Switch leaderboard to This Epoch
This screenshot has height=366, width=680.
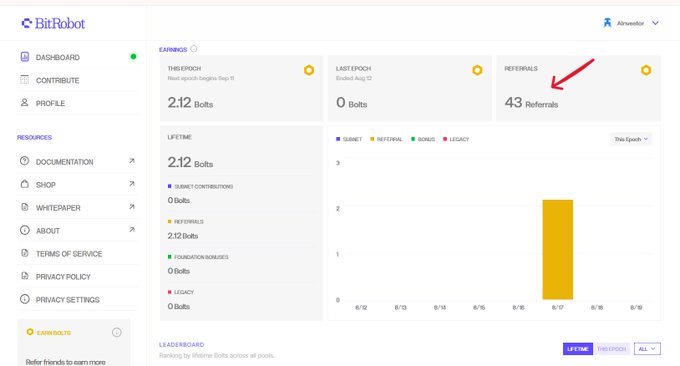click(611, 349)
